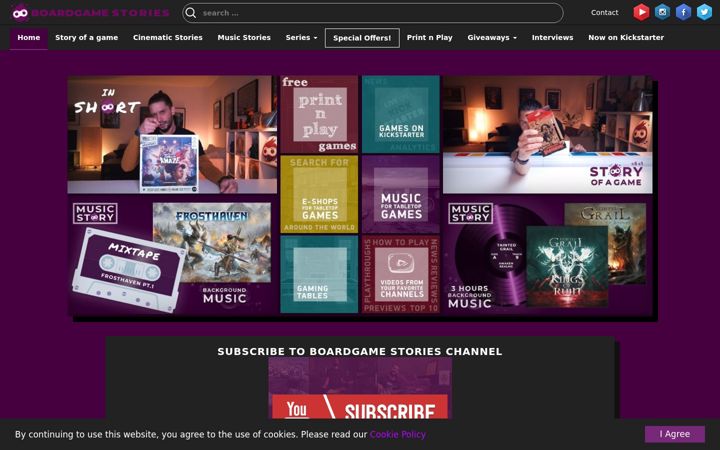Viewport: 720px width, 450px height.
Task: Go to Now on Kickstarter
Action: coord(626,38)
